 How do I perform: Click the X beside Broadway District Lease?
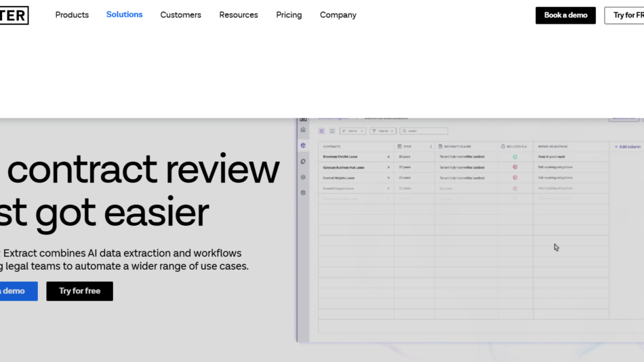click(388, 157)
